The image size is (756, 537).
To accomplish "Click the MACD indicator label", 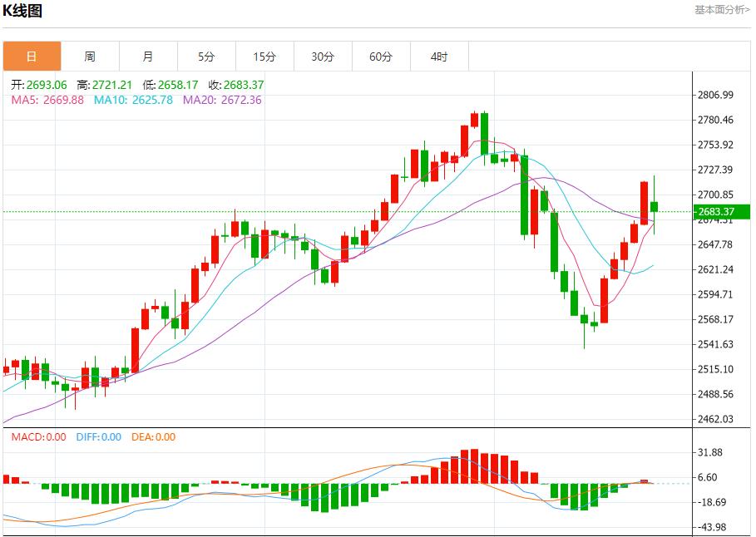I will click(x=38, y=436).
